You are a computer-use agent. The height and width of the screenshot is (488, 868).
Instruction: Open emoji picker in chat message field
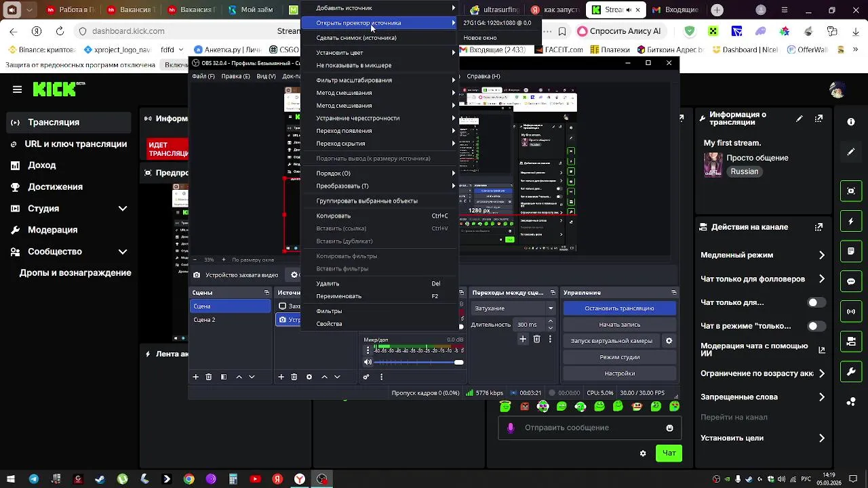tap(670, 428)
